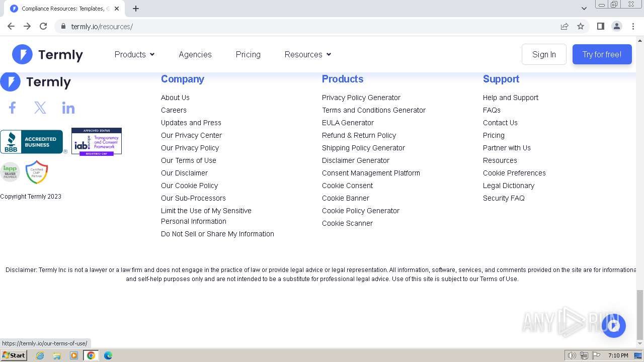Click the volume icon in system tray
Image resolution: width=644 pixels, height=362 pixels.
click(x=572, y=355)
